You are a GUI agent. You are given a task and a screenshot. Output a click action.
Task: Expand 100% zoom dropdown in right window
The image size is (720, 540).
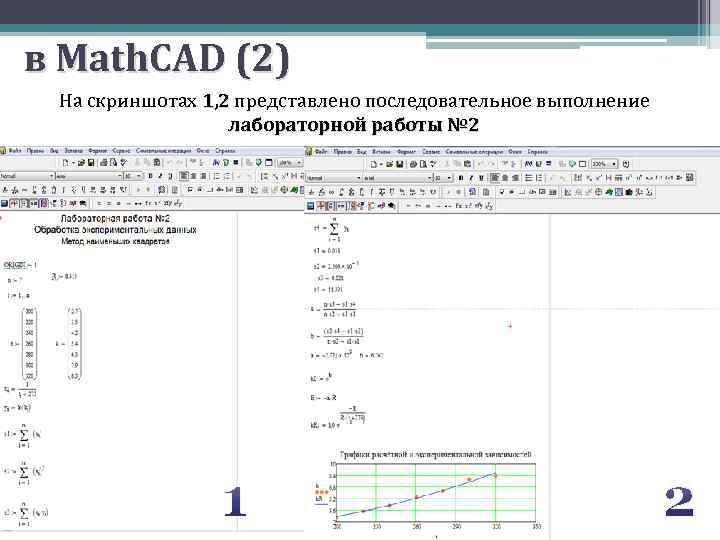(x=614, y=164)
